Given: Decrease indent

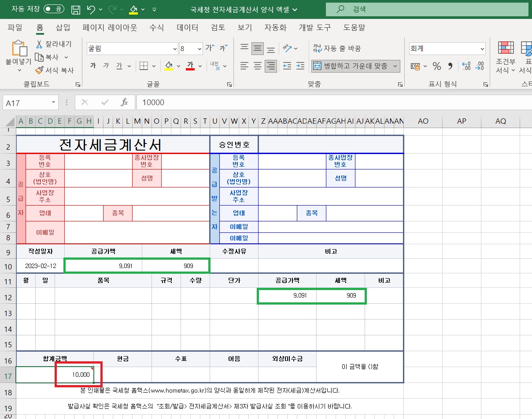Looking at the screenshot, I should coord(287,66).
